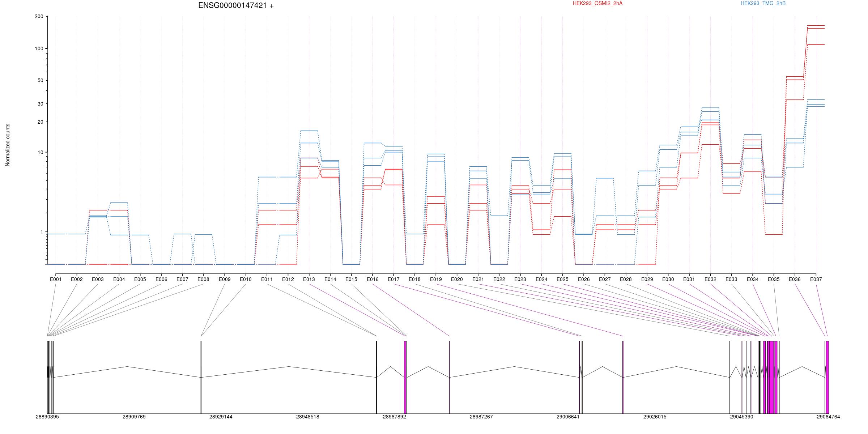The image size is (868, 434).
Task: Click exon label E008
Action: click(x=203, y=279)
